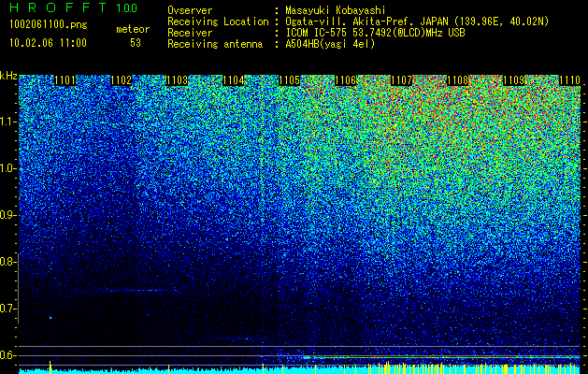Click the Ovserver label
Image resolution: width=588 pixels, height=374 pixels.
(x=190, y=10)
